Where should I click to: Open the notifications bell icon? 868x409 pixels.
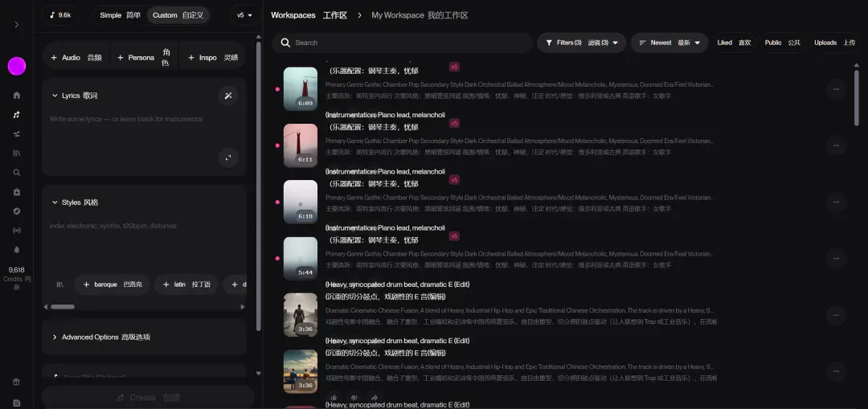17,250
